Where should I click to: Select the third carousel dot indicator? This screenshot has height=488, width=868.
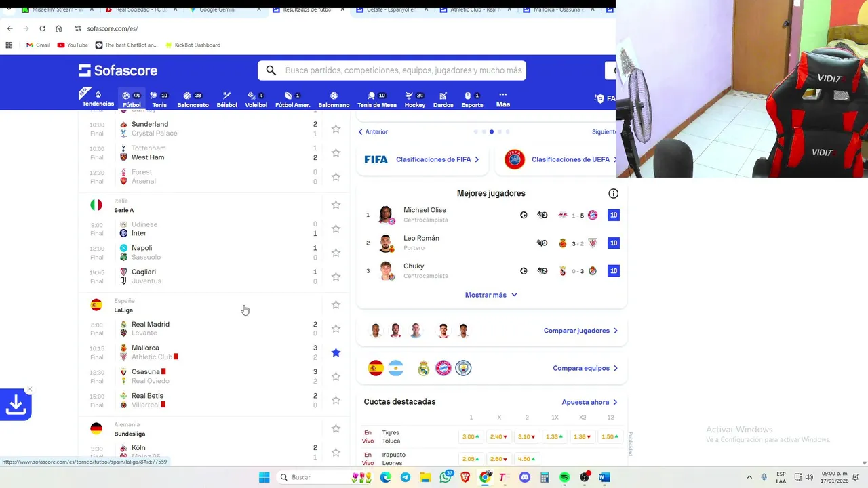point(492,131)
